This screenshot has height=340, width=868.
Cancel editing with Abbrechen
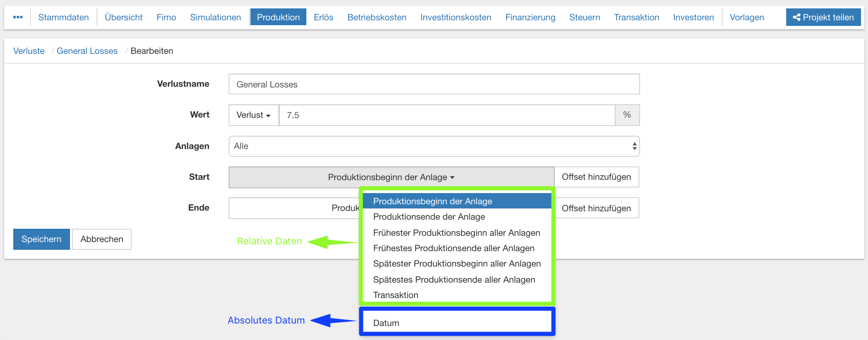[102, 239]
